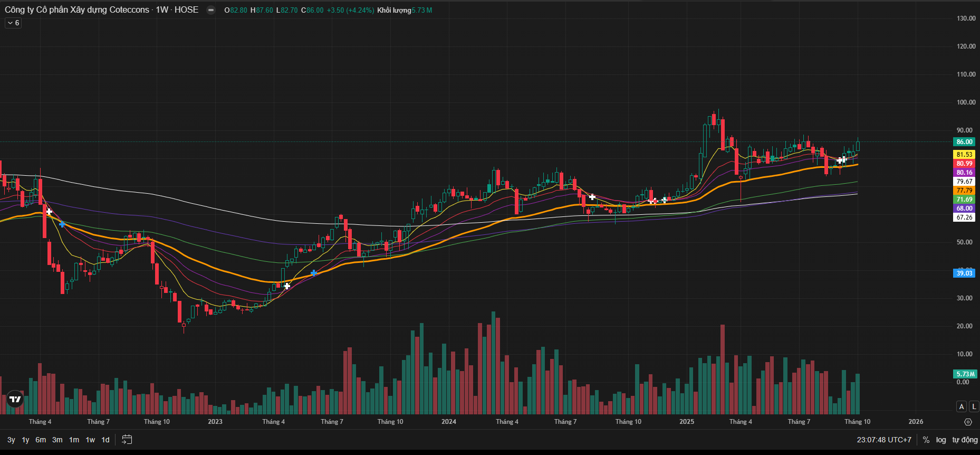Click the latest green candle at 86.00
The height and width of the screenshot is (455, 980).
coord(858,146)
